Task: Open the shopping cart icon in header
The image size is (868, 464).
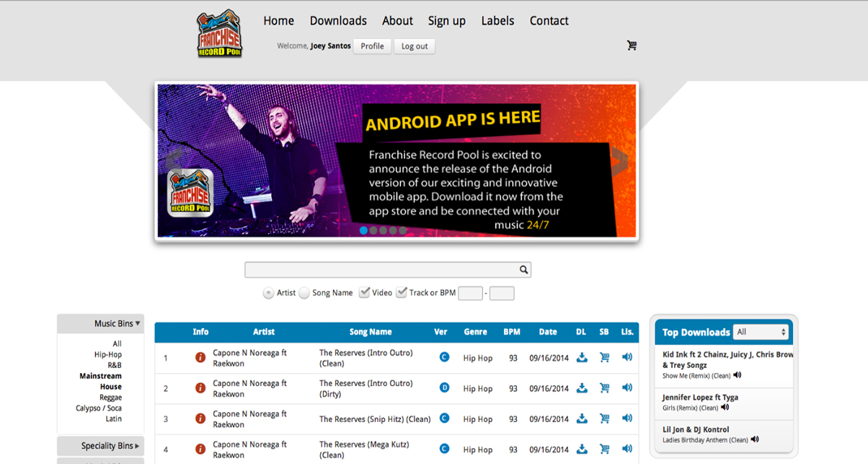Action: [x=632, y=45]
